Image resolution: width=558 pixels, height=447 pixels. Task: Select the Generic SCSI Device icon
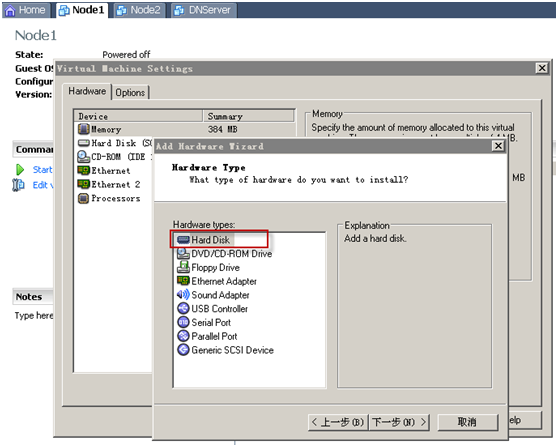(x=183, y=350)
